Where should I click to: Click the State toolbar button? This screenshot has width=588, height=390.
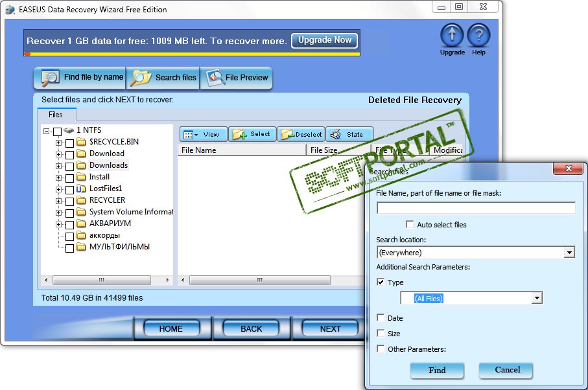tap(349, 134)
